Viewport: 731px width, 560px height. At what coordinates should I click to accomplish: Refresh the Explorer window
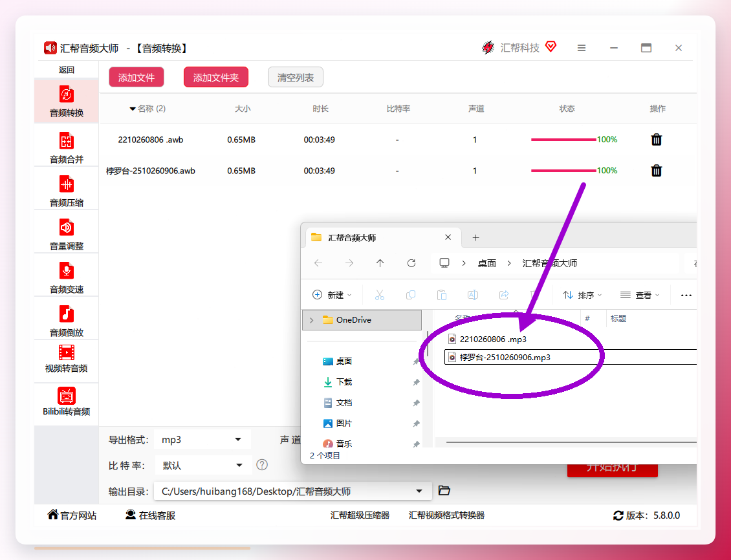pyautogui.click(x=411, y=263)
